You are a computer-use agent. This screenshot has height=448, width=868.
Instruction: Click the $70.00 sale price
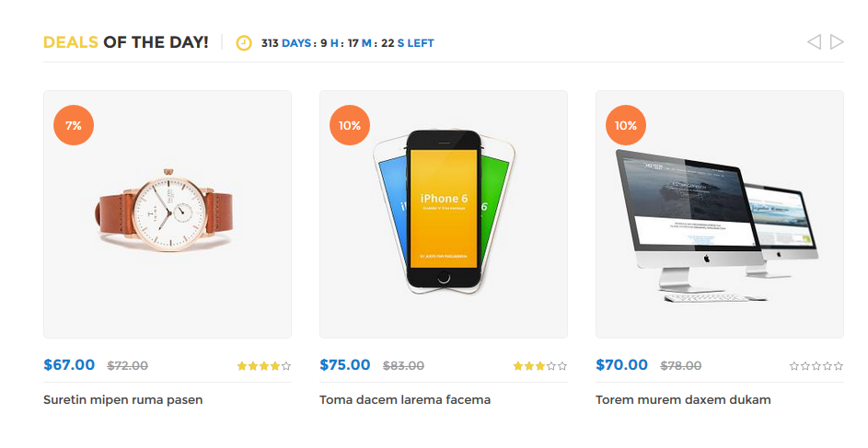[622, 365]
